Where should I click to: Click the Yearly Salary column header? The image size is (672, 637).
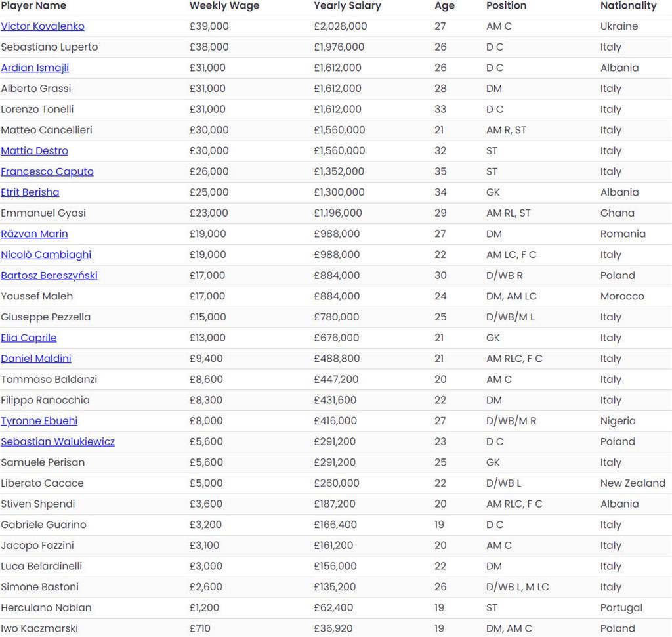pos(348,6)
